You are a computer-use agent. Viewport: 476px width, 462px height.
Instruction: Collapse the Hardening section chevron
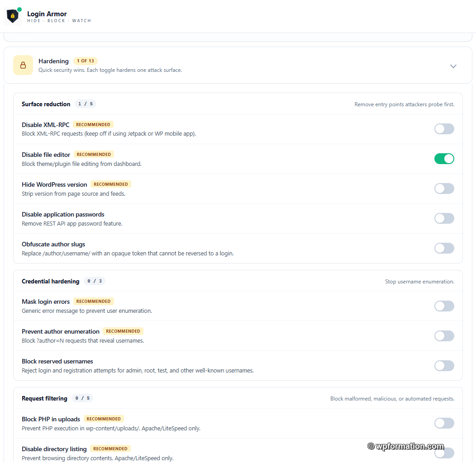[453, 66]
